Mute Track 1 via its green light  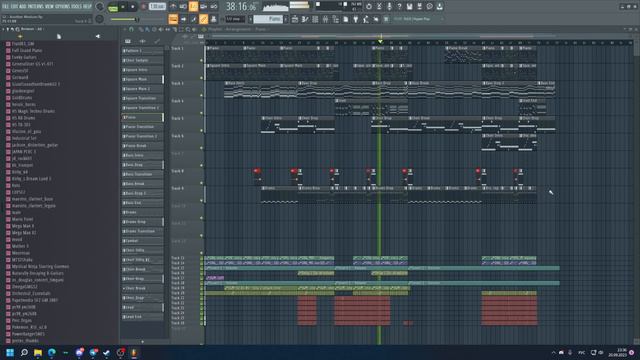[201, 60]
